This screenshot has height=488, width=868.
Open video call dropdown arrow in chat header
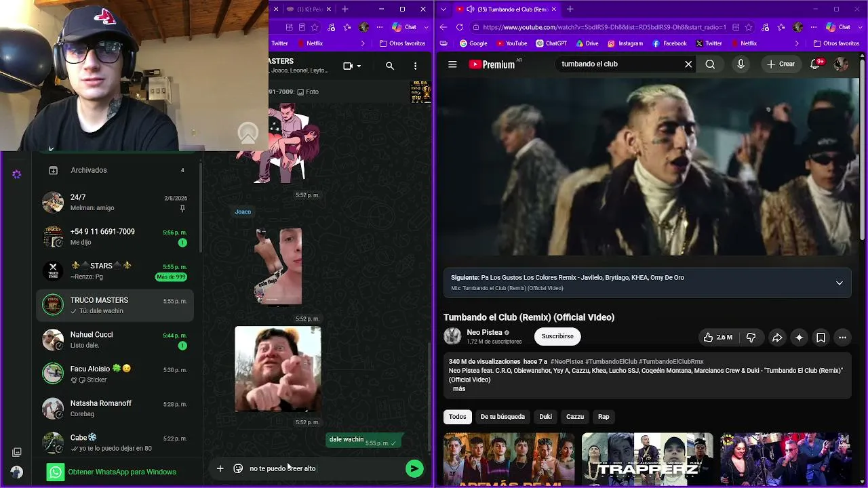359,66
